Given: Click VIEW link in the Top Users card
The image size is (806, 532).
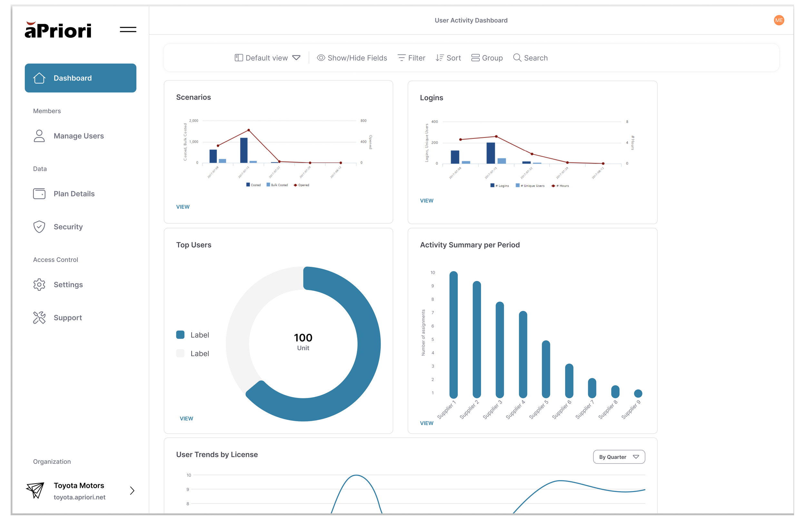Looking at the screenshot, I should coord(186,419).
